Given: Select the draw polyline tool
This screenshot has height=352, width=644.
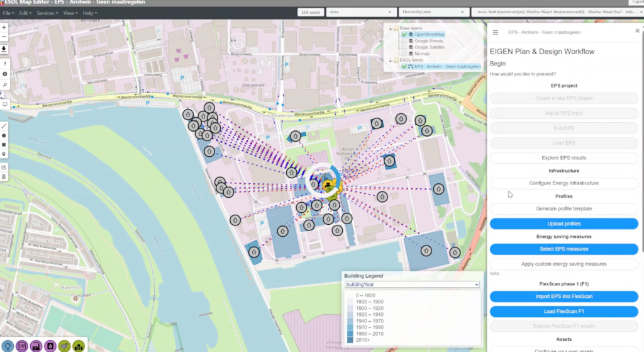Looking at the screenshot, I should 4,126.
